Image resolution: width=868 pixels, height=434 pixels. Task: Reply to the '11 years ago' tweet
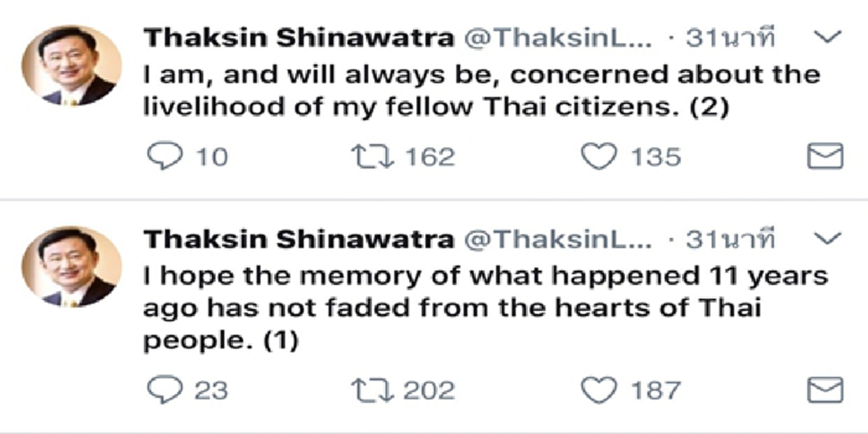point(164,391)
